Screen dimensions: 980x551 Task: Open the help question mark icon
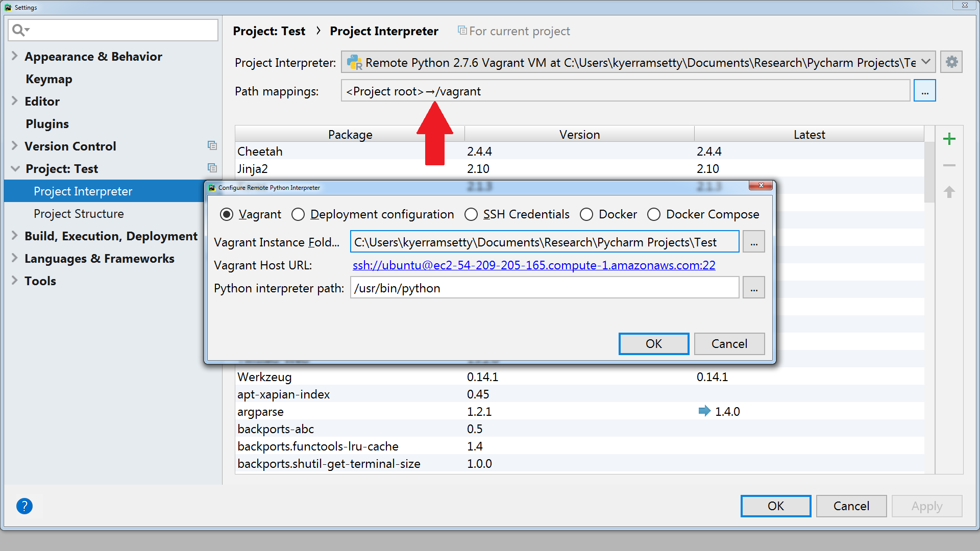(x=24, y=506)
